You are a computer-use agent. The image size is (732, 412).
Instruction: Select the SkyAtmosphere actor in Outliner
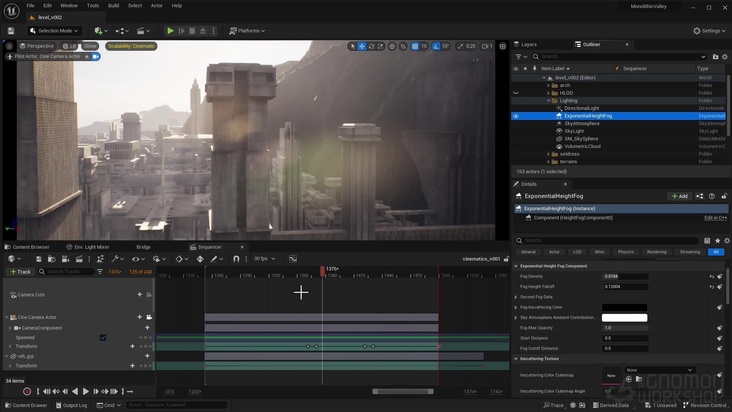pyautogui.click(x=582, y=124)
